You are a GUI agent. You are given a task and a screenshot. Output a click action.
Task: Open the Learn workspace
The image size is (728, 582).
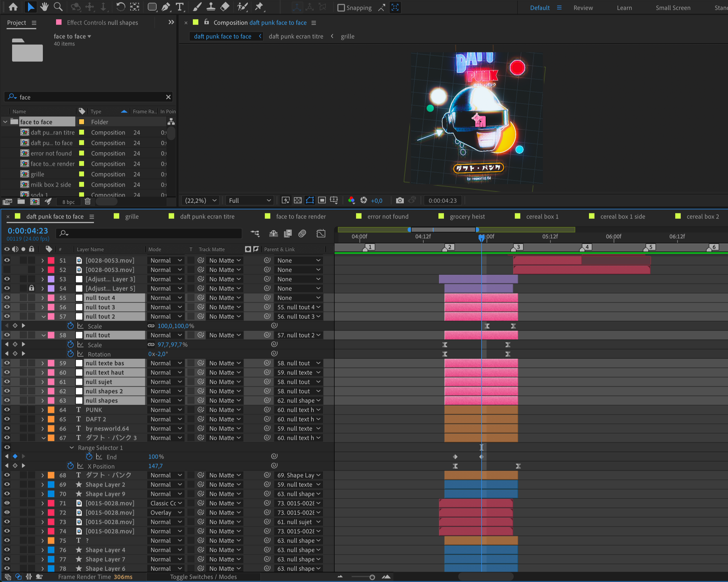[x=624, y=8]
